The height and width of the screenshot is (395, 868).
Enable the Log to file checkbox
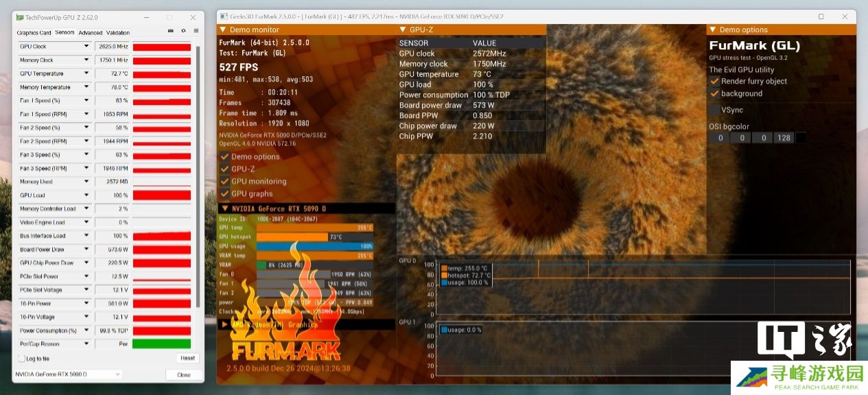tap(22, 359)
